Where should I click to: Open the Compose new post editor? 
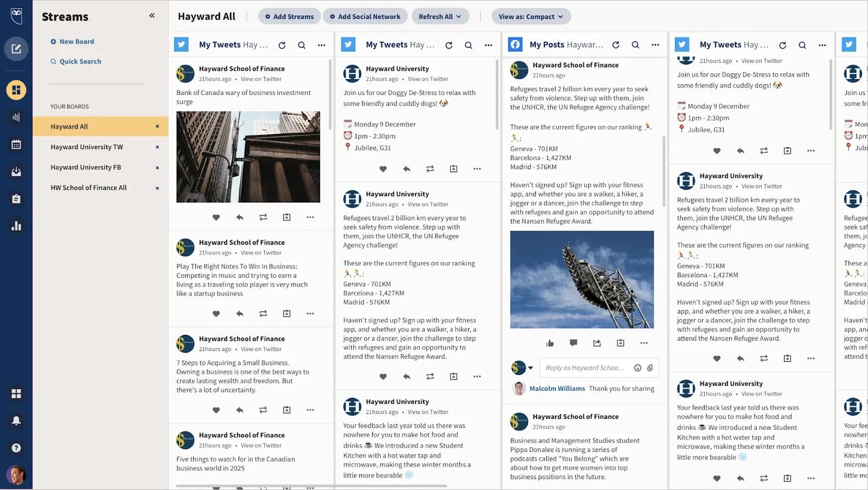[16, 49]
